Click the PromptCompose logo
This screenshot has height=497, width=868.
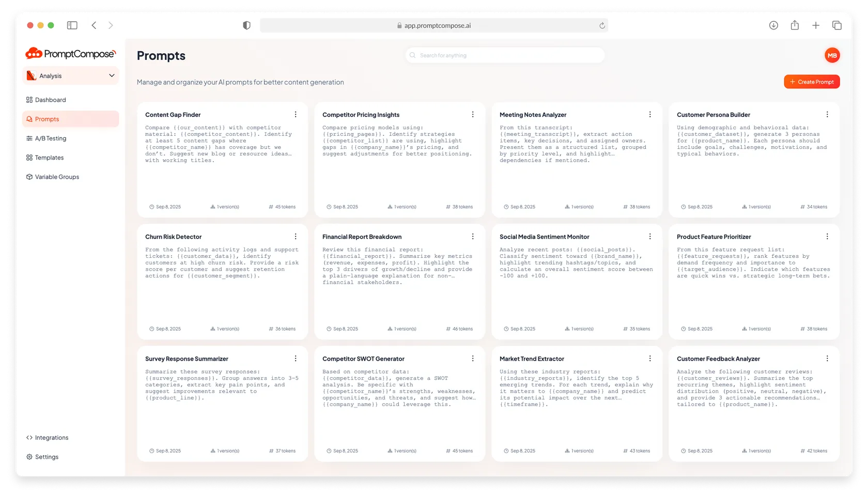71,54
